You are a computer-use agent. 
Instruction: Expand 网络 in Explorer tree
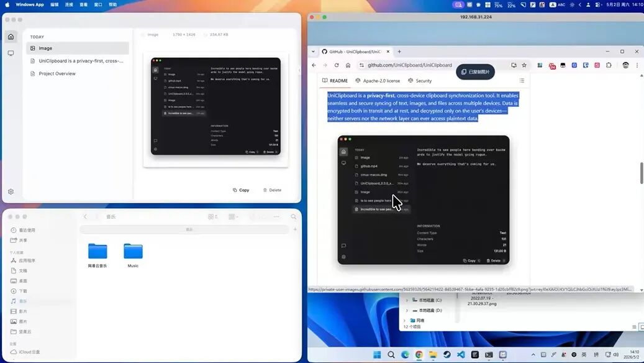click(404, 320)
